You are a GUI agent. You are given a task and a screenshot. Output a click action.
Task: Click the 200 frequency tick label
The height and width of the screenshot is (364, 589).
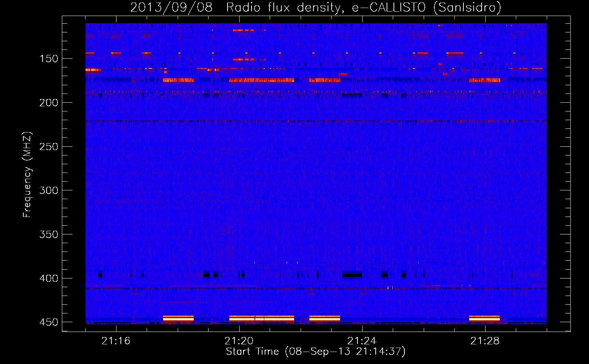pyautogui.click(x=48, y=103)
